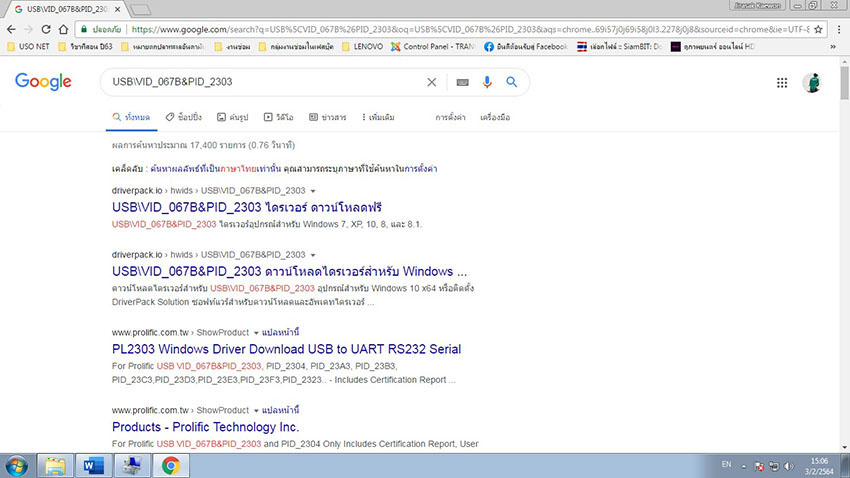This screenshot has width=850, height=478.
Task: Open the on-screen keyboard input tool
Action: point(462,82)
